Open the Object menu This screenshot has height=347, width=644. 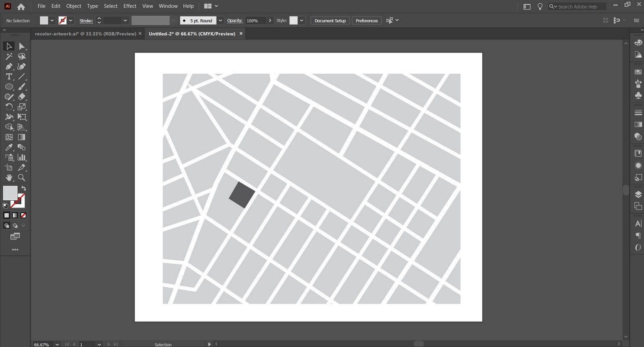tap(74, 6)
